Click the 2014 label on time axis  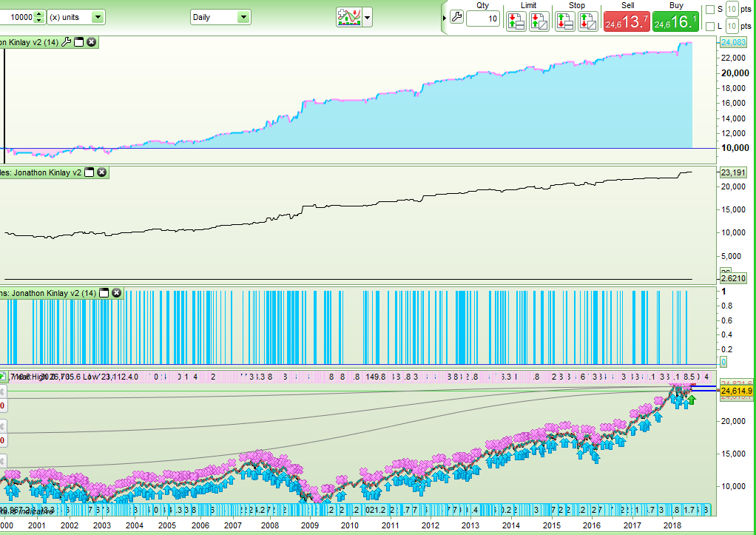click(x=511, y=525)
